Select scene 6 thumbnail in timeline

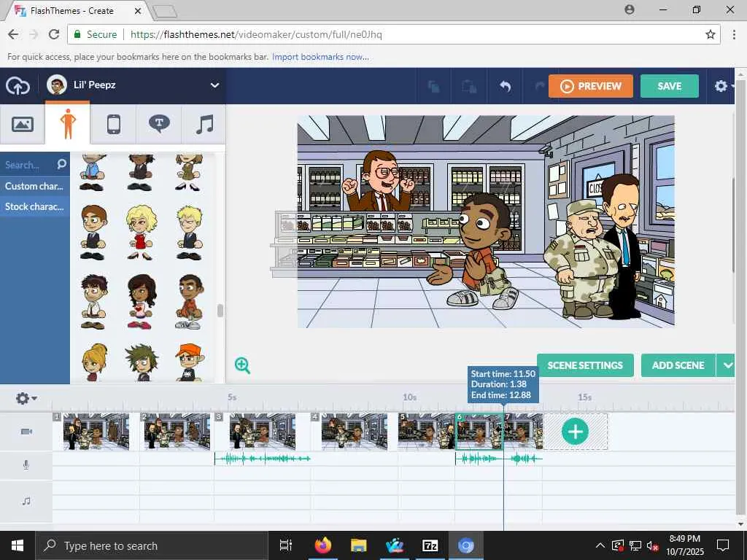click(x=479, y=432)
